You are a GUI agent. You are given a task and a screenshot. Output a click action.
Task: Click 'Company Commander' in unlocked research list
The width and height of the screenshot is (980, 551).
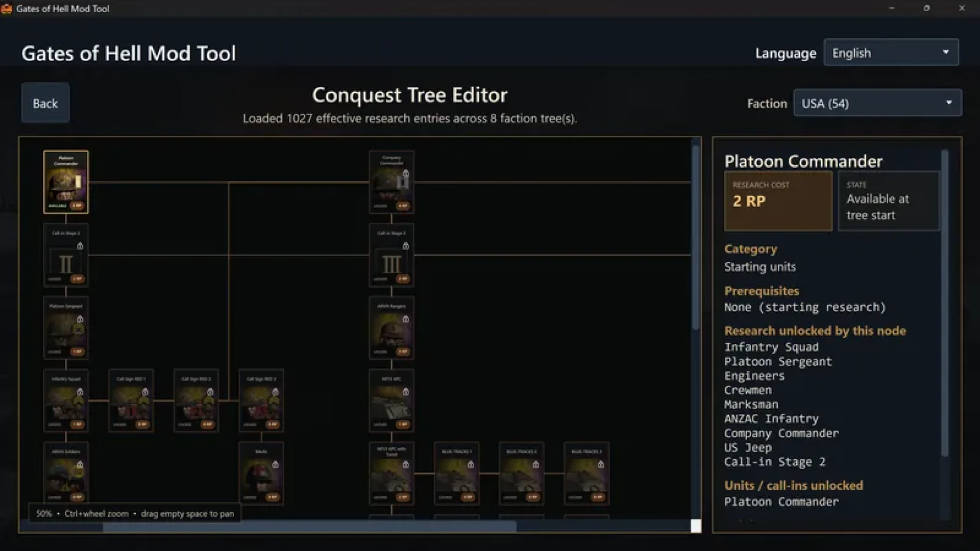[781, 433]
